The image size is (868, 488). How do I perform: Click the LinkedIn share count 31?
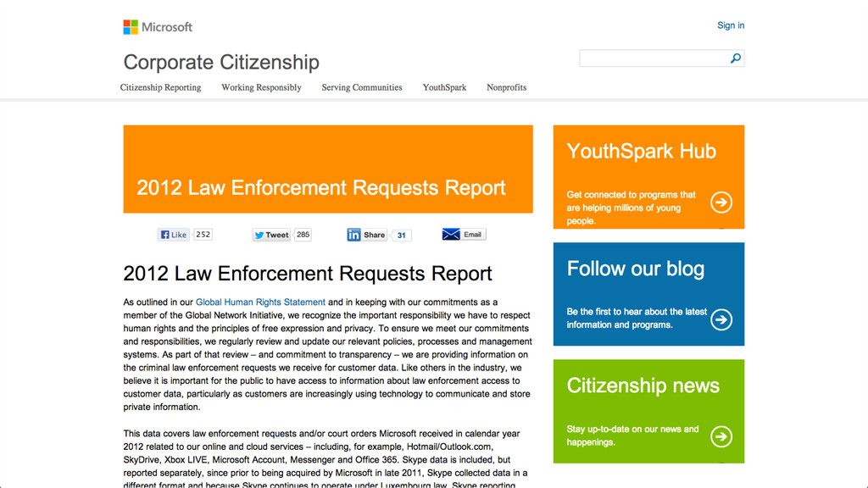(401, 236)
